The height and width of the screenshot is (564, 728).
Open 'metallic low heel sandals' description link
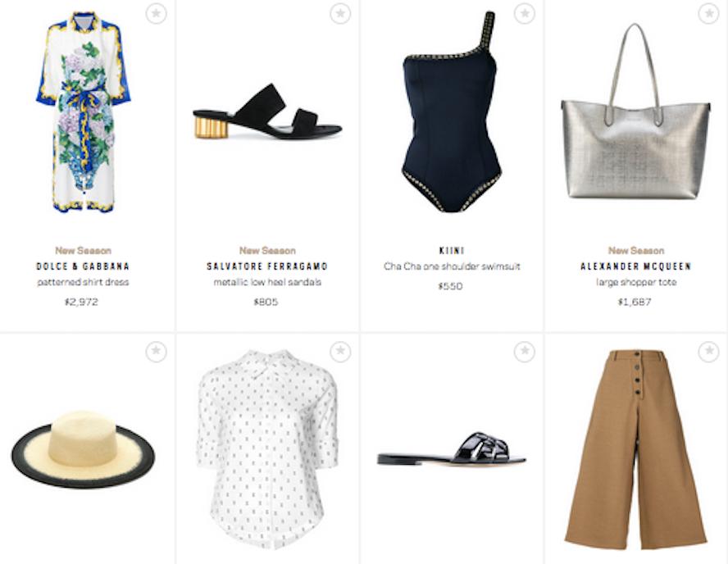[267, 282]
